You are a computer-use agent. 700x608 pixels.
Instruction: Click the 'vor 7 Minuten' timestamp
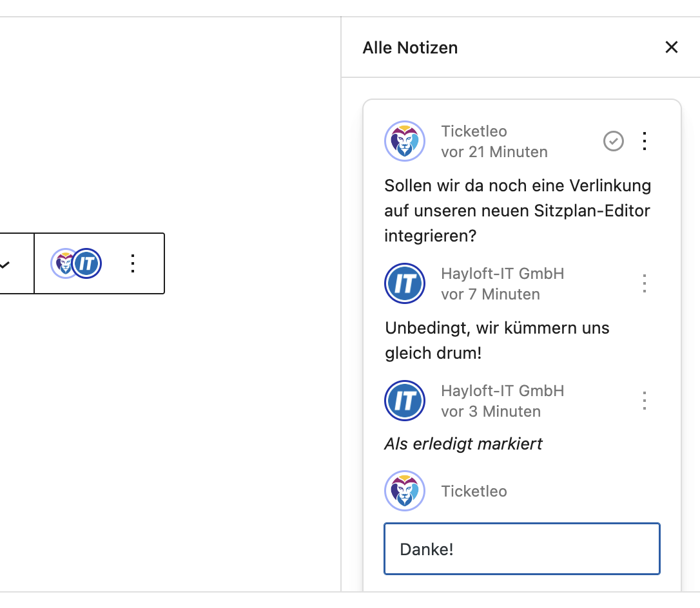click(490, 294)
